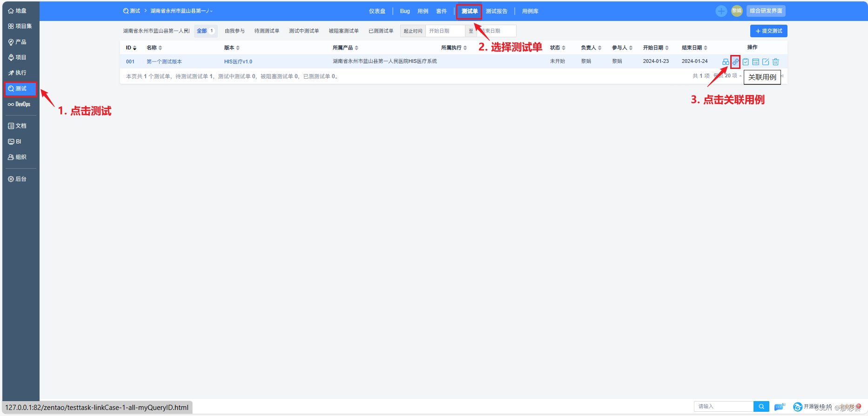Viewport: 868px width, 416px height.
Task: Click ID link 001
Action: click(130, 61)
